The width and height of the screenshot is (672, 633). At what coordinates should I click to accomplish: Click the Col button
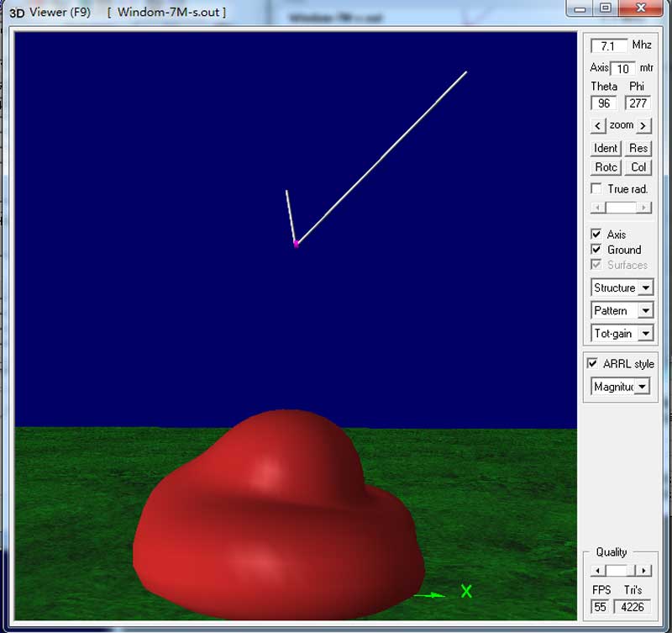(x=638, y=167)
